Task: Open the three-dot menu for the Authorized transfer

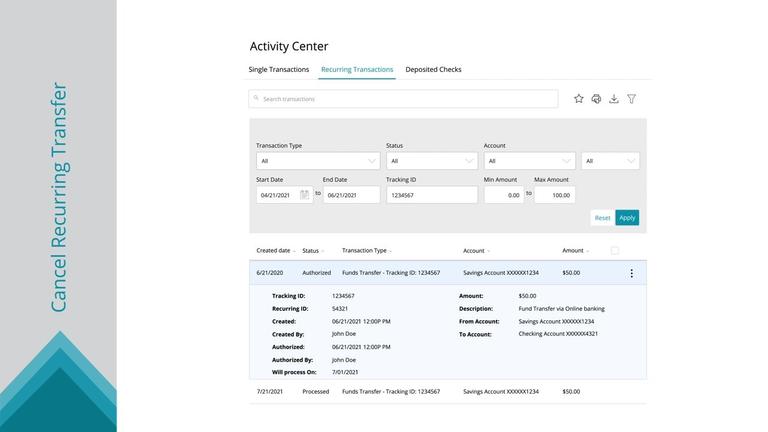Action: coord(631,273)
